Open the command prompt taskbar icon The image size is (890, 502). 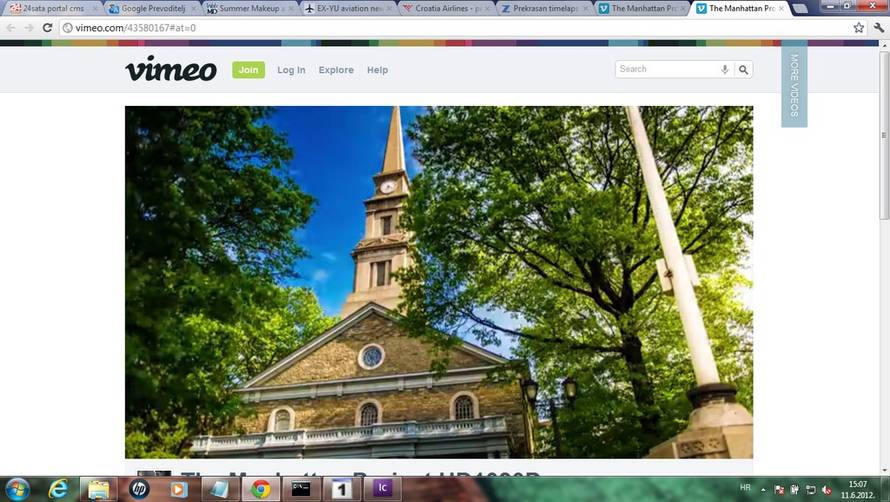301,489
